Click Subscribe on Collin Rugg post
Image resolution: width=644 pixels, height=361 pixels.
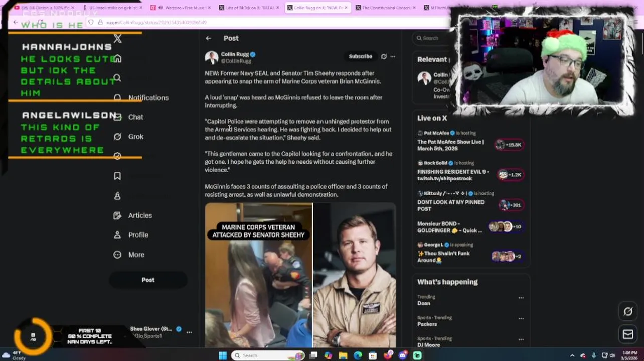(360, 57)
